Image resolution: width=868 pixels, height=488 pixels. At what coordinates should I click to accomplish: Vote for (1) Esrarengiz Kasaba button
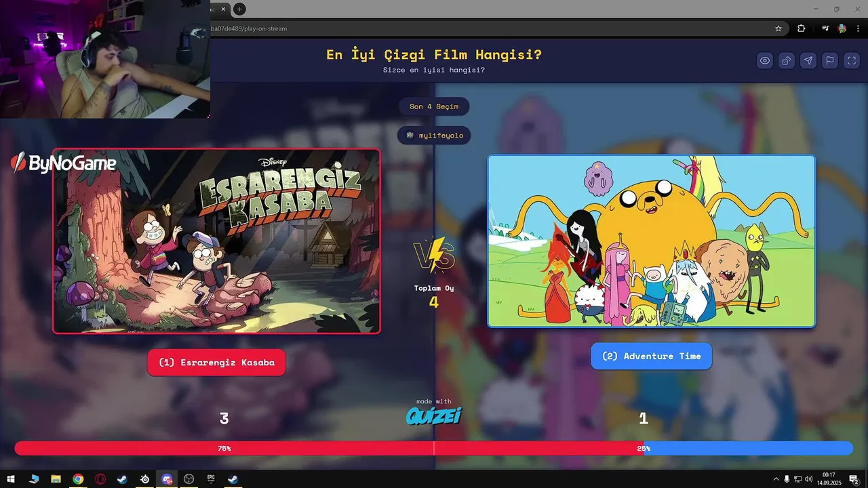click(x=216, y=363)
